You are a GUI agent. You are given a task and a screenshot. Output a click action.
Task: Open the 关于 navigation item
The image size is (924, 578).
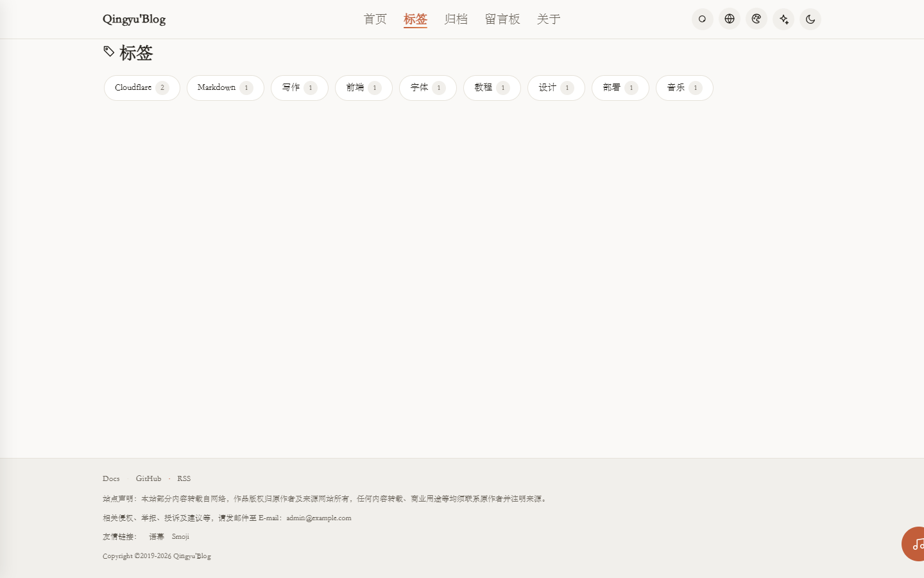tap(549, 19)
